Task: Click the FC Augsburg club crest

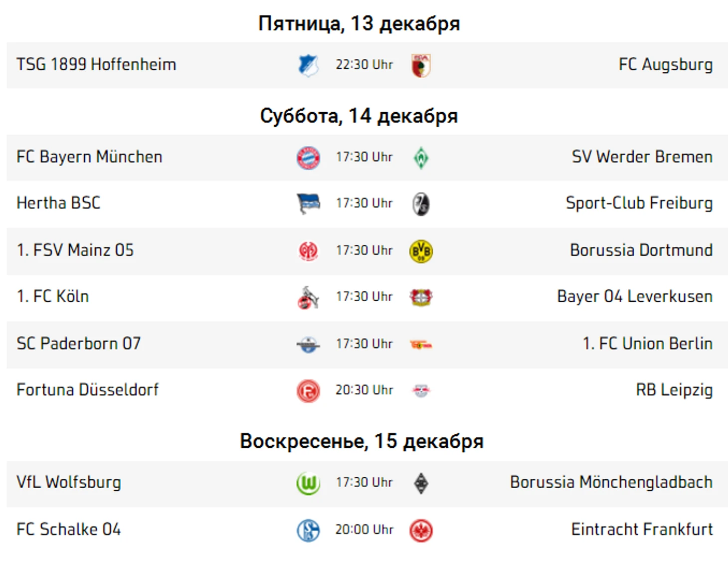Action: coord(421,65)
